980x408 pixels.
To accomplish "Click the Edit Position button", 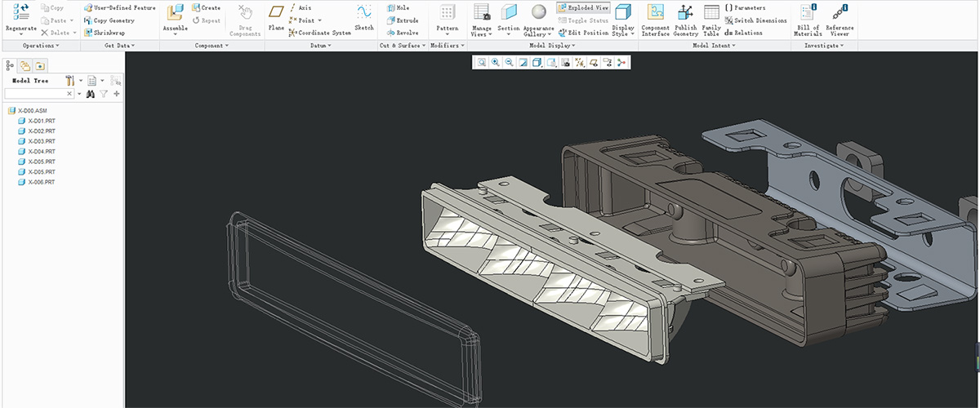I will [583, 33].
